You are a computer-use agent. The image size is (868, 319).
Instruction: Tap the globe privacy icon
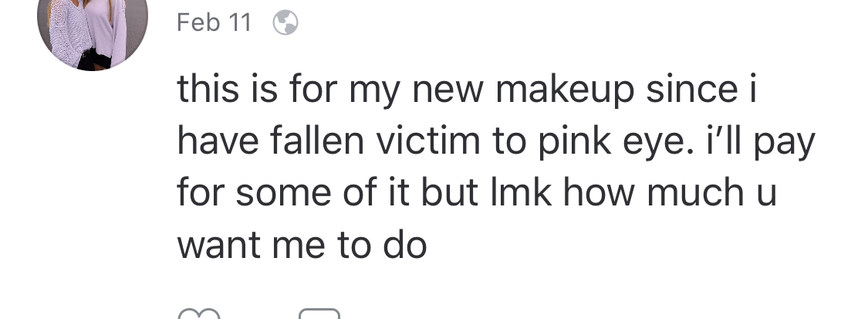(x=285, y=23)
